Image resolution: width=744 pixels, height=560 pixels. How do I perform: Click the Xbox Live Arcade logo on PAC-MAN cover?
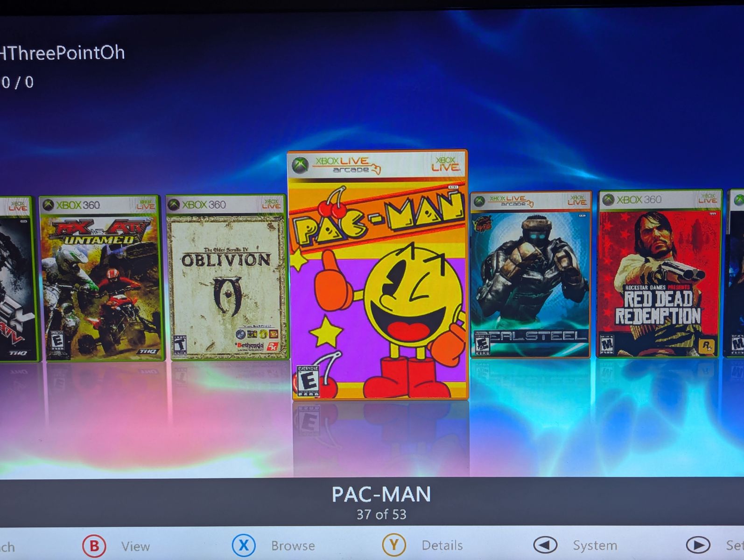337,165
